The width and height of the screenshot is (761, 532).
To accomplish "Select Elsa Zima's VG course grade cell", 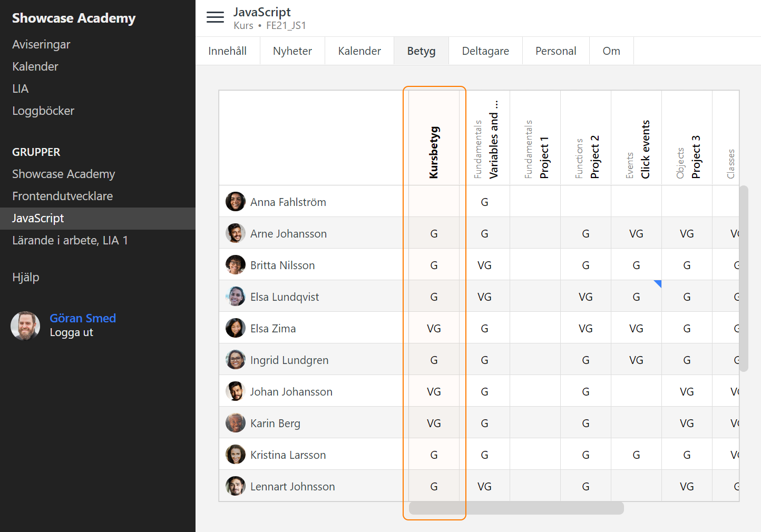I will point(434,328).
